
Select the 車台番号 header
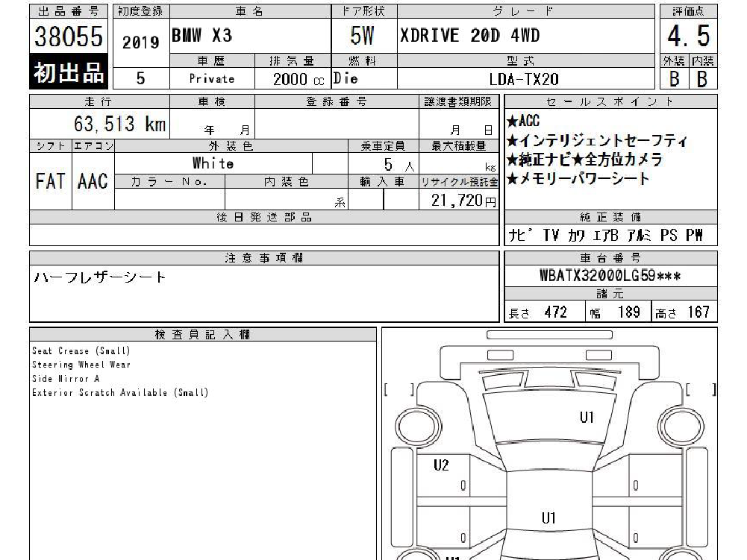click(610, 258)
